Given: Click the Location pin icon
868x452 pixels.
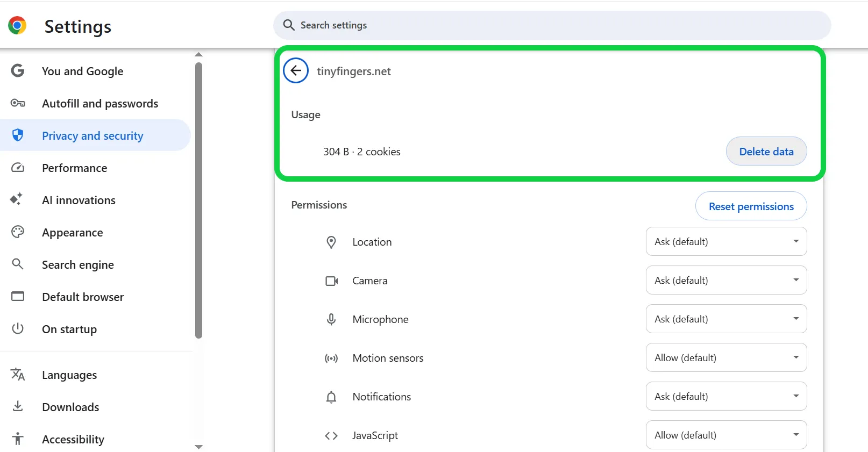Looking at the screenshot, I should coord(331,242).
